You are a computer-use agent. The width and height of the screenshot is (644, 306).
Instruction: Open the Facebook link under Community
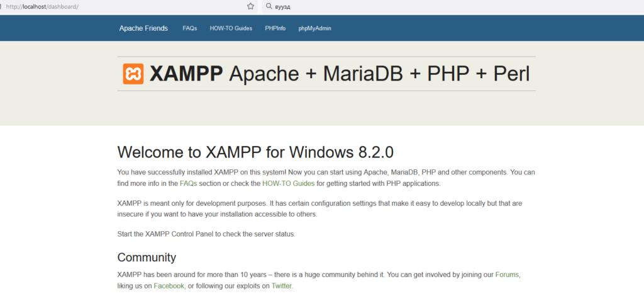(x=169, y=286)
